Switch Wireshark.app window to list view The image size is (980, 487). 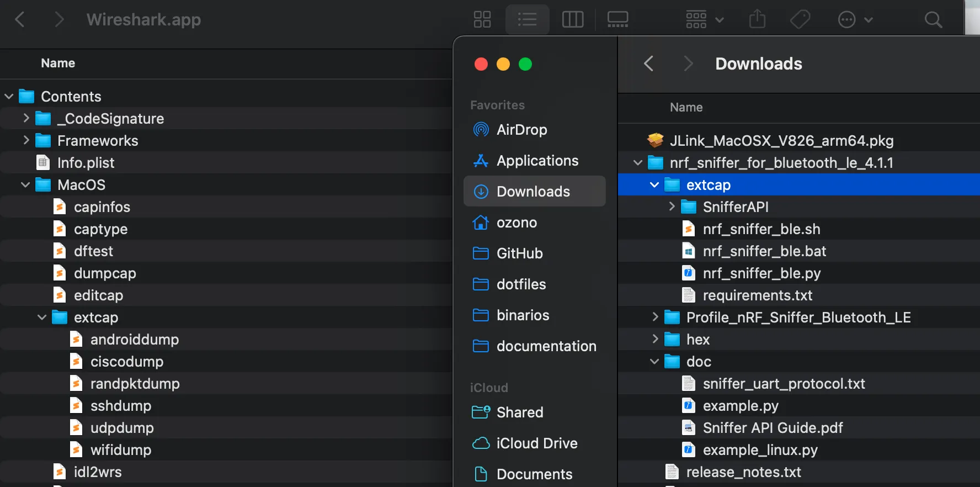click(x=528, y=20)
